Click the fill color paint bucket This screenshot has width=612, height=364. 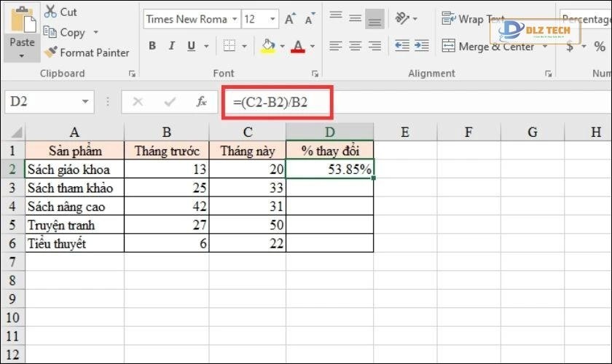267,47
